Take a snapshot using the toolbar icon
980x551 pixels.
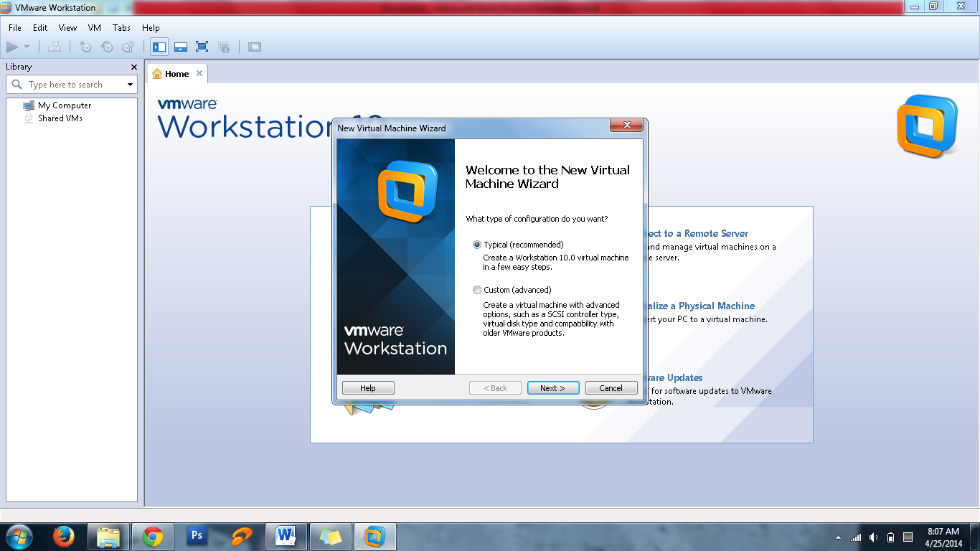coord(85,47)
